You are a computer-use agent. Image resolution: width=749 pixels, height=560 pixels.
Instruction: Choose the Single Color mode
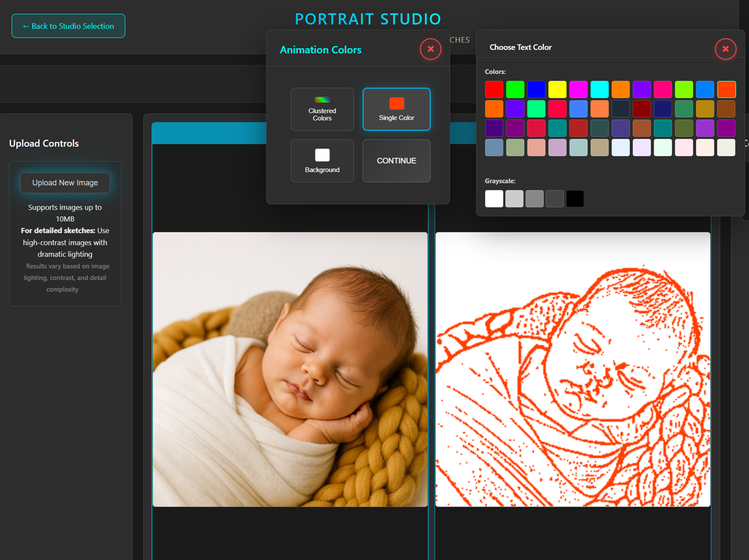[x=396, y=109]
